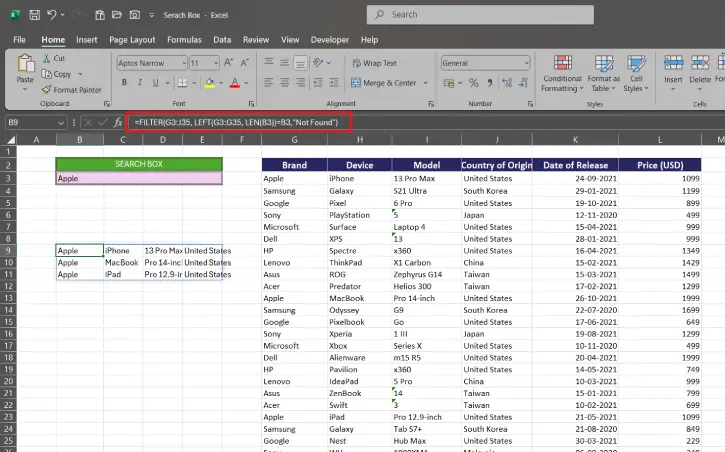
Task: Apply Comma Style icon
Action: pyautogui.click(x=490, y=83)
